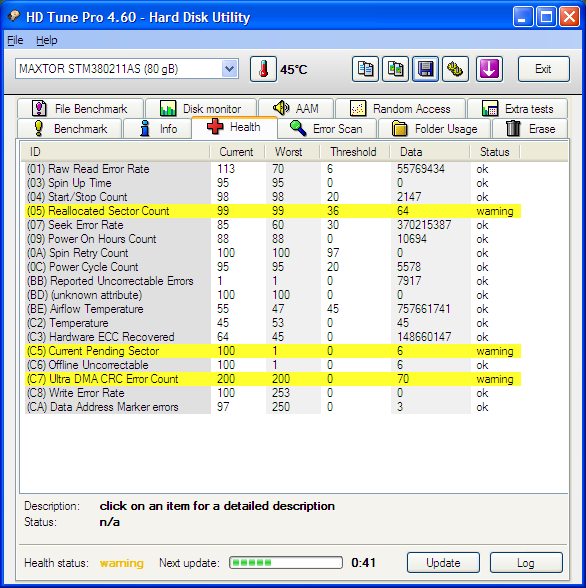
Task: Click the thermometer temperature icon
Action: coord(263,69)
